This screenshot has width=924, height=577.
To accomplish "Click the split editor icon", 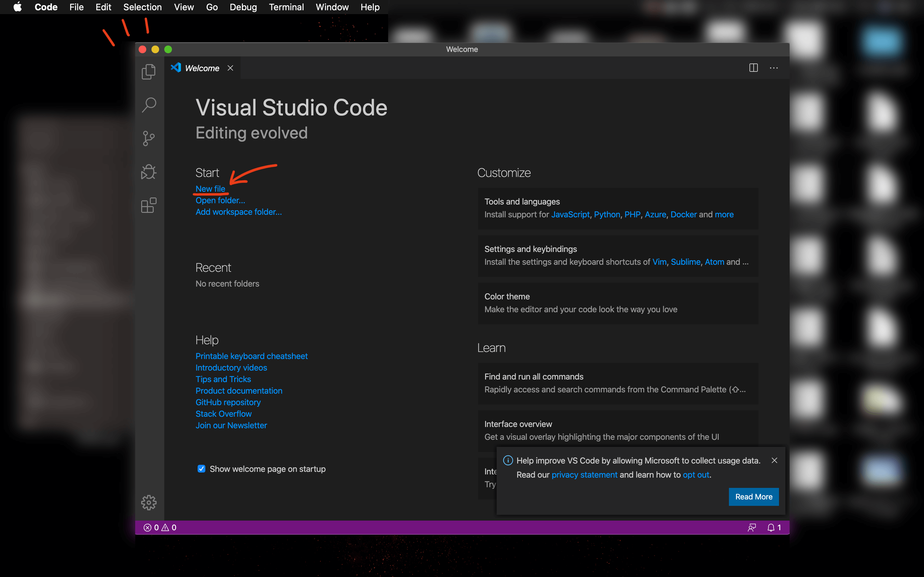I will 753,68.
